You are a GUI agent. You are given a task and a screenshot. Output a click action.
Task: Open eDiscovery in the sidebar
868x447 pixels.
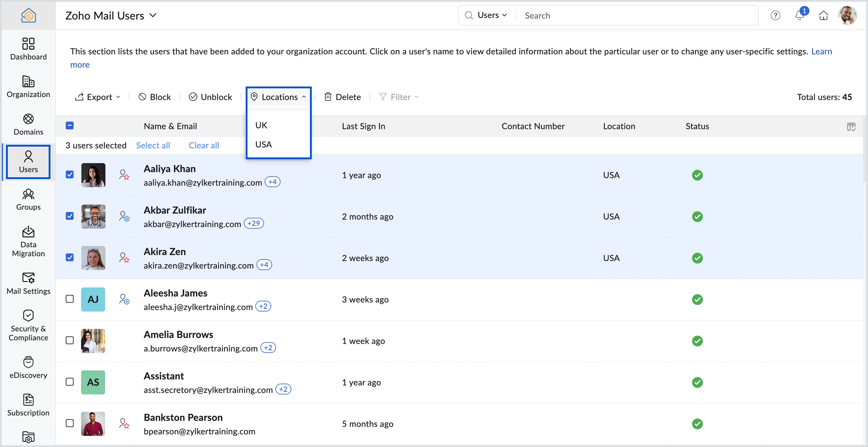pyautogui.click(x=28, y=367)
